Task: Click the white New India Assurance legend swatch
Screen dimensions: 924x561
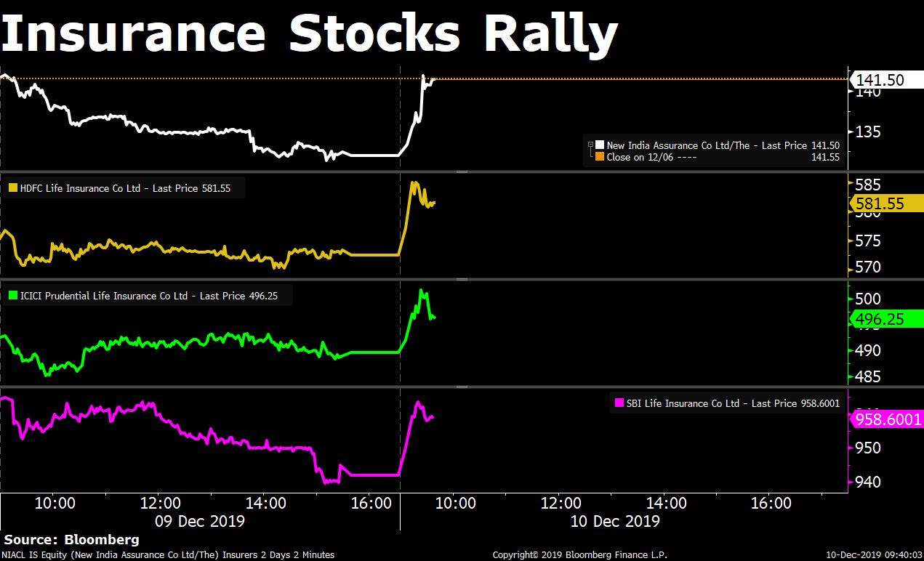Action: 600,146
